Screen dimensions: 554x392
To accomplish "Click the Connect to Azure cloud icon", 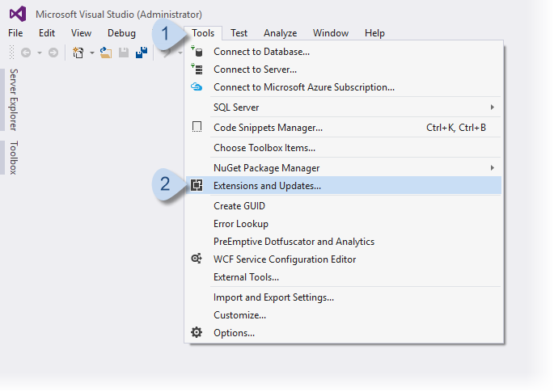I will [x=197, y=87].
